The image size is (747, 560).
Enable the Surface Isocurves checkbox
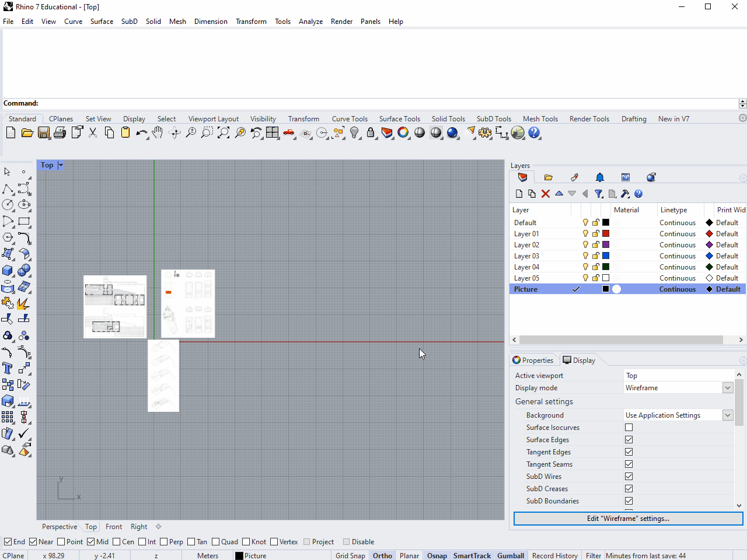(629, 428)
